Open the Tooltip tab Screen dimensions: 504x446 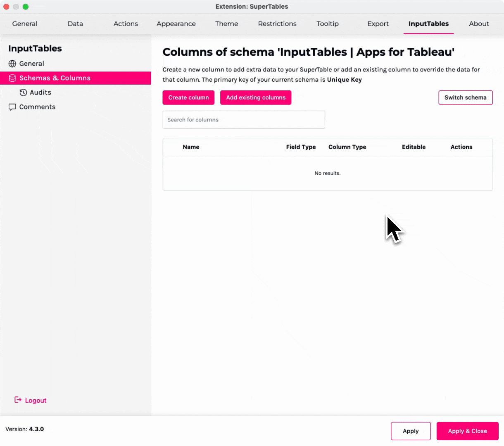(x=328, y=24)
